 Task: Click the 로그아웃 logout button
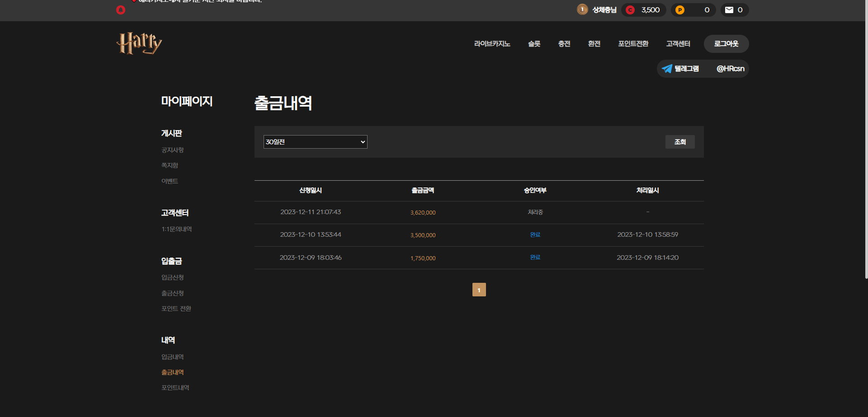tap(726, 44)
